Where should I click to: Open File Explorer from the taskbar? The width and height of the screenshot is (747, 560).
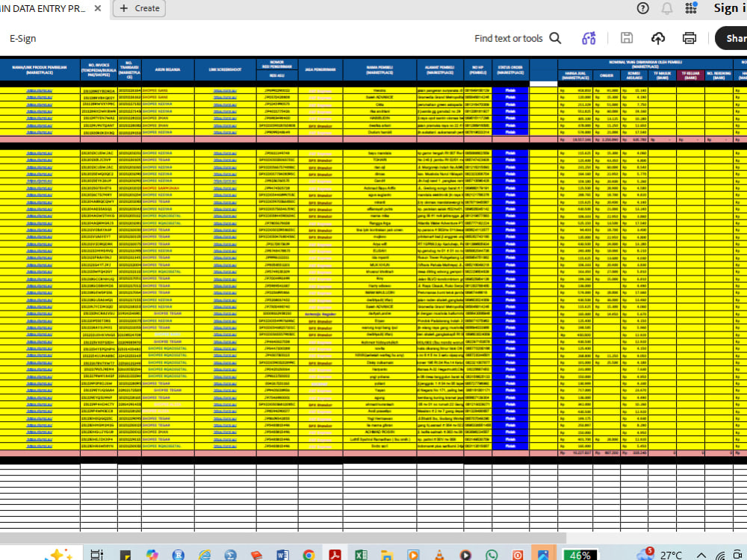(387, 555)
